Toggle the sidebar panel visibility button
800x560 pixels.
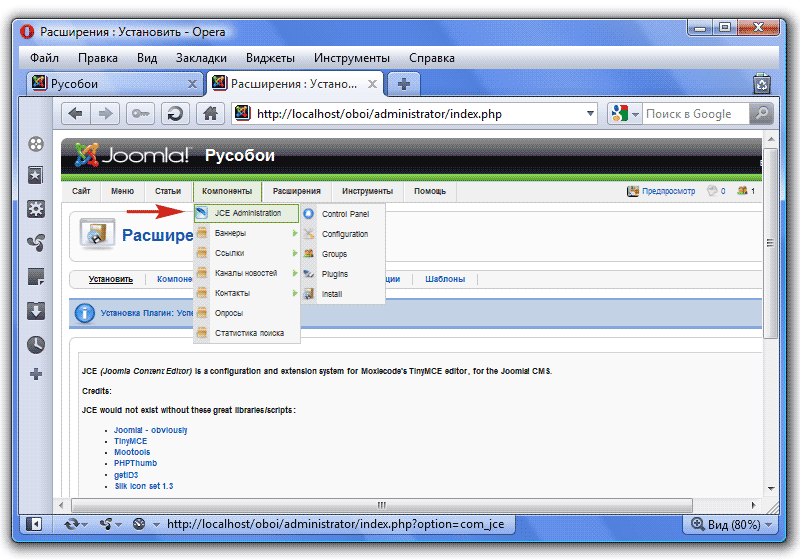tap(34, 523)
